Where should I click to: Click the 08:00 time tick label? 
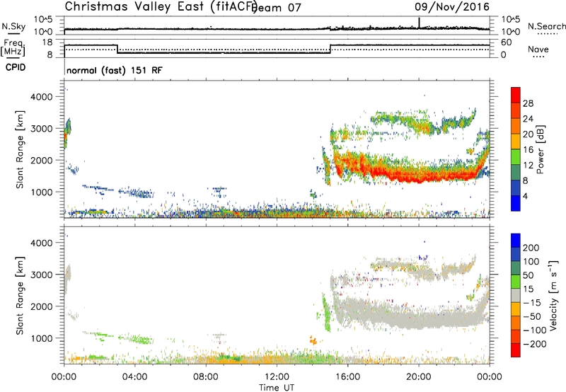206,377
